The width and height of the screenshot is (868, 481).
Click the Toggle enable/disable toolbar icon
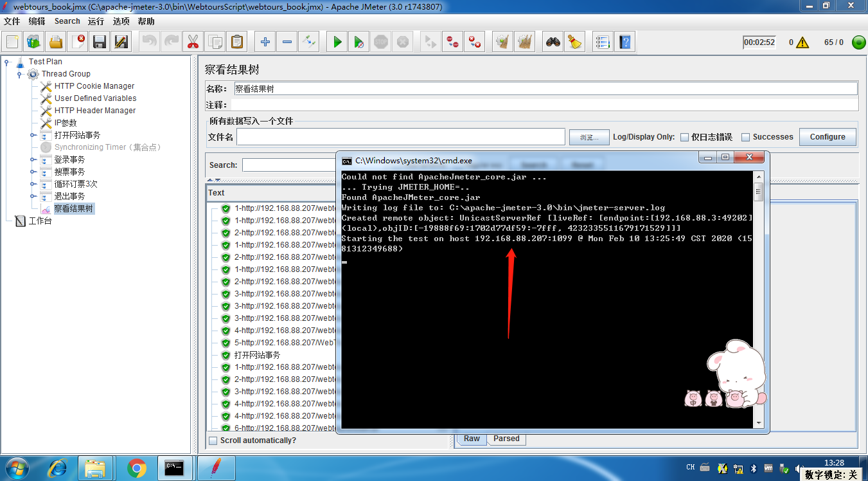[x=309, y=42]
